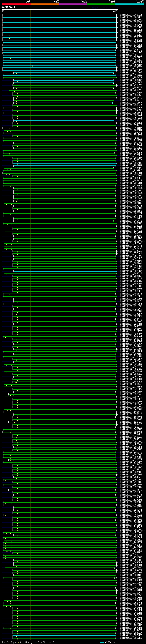Select hit UniRef100_Q4UX30
This screenshot has width=146, height=644.
tap(131, 248)
